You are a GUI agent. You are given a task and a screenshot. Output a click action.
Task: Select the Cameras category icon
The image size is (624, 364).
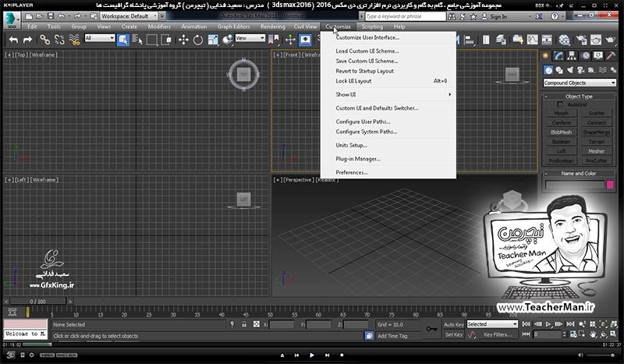point(580,70)
